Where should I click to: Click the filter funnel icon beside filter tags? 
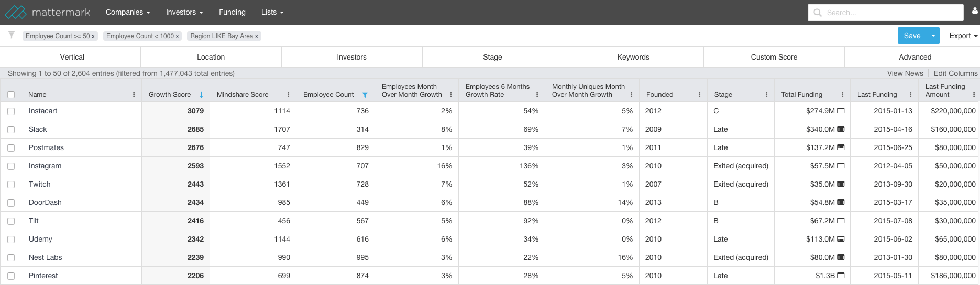[12, 35]
